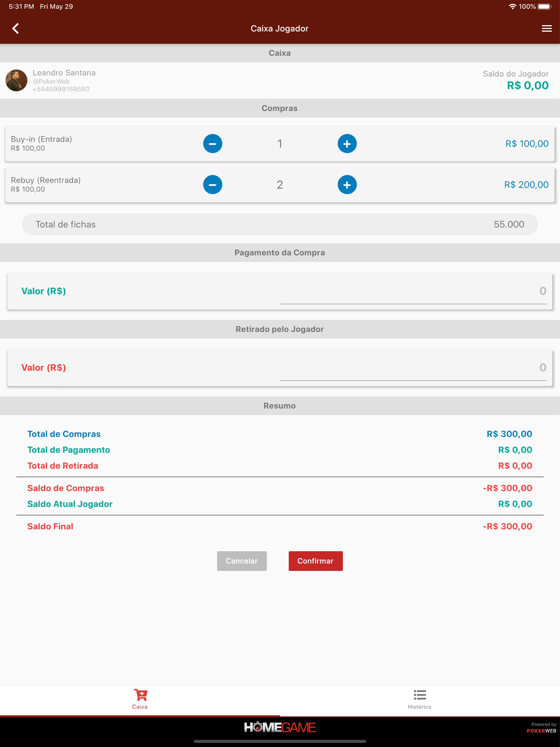Viewport: 560px width, 747px height.
Task: Tap the Saldo Final amount -R$ 300,00
Action: click(507, 526)
